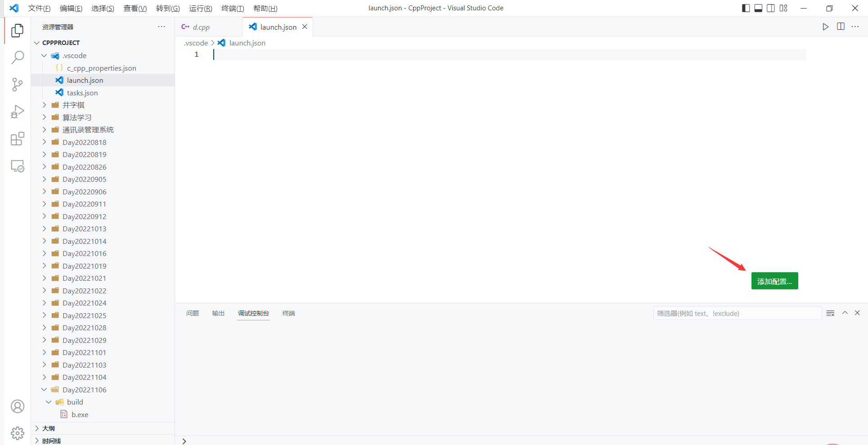Click .vscode in the breadcrumb
Viewport: 868px width, 445px height.
(x=196, y=43)
